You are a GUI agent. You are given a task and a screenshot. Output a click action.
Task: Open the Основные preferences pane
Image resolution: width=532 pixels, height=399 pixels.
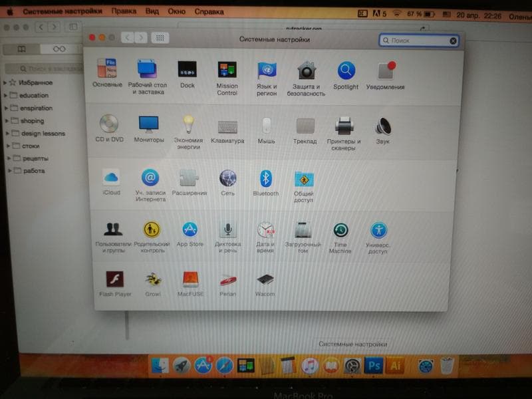[x=107, y=72]
